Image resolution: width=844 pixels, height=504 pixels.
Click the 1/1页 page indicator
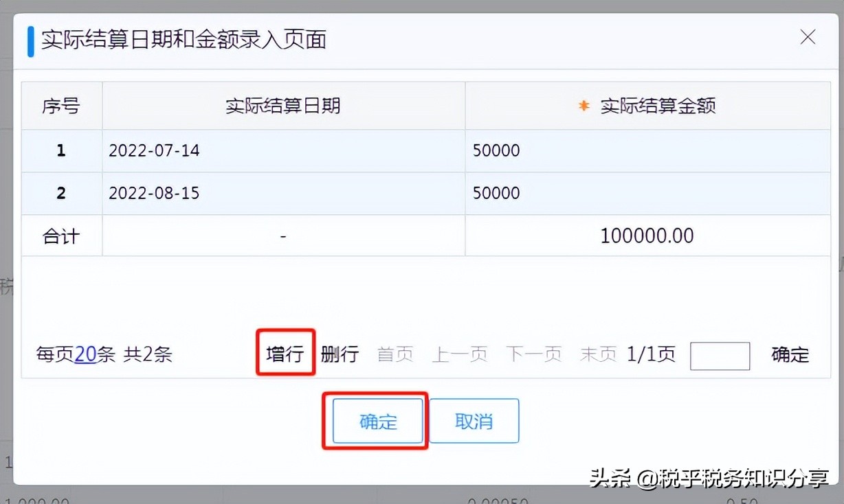tap(651, 354)
